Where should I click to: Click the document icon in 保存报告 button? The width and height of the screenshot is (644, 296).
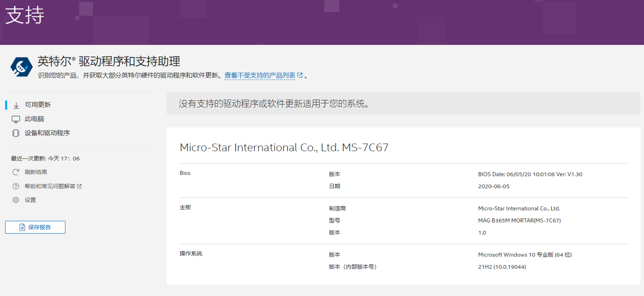click(22, 228)
